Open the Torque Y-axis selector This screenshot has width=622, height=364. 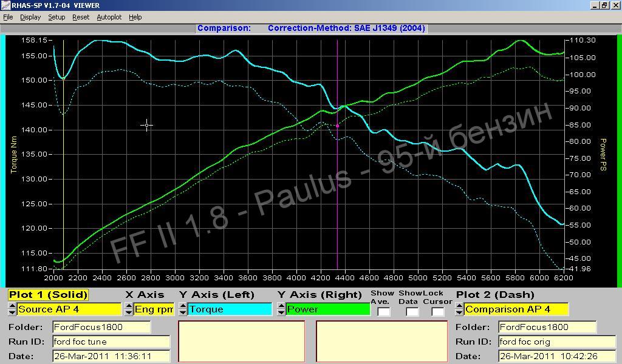click(x=230, y=309)
